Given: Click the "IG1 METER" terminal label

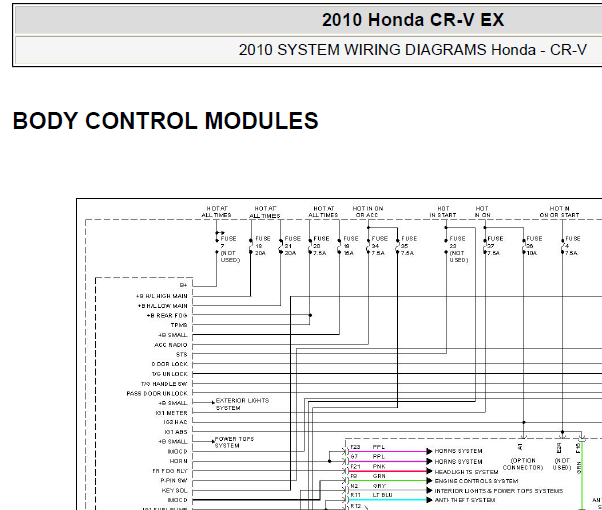Looking at the screenshot, I should click(x=171, y=413).
